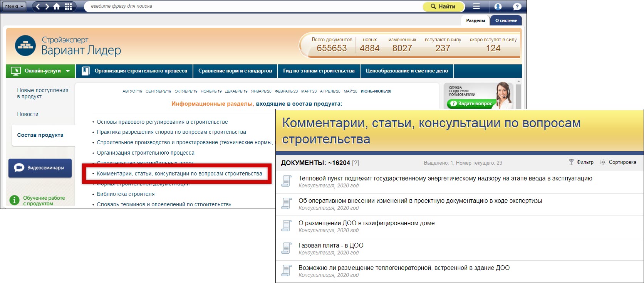Click the question mark help icon
644x283 pixels.
[x=517, y=7]
